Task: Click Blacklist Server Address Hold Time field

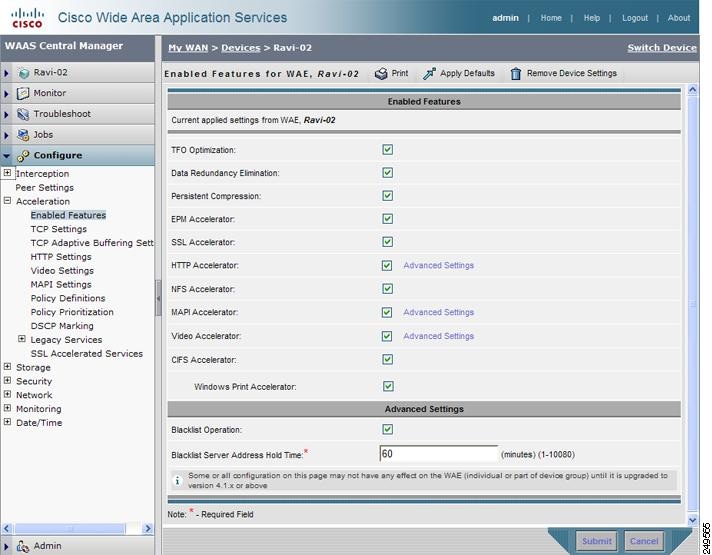Action: coord(439,454)
